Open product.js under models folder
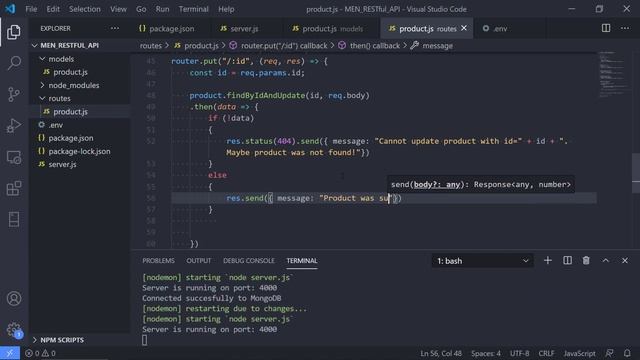Image resolution: width=640 pixels, height=360 pixels. click(80, 72)
